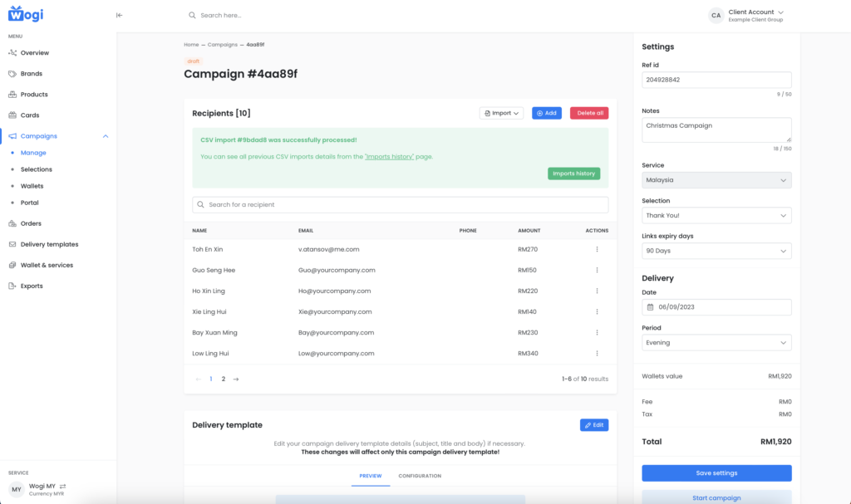Open the Cards sidebar section
This screenshot has width=851, height=504.
click(30, 115)
